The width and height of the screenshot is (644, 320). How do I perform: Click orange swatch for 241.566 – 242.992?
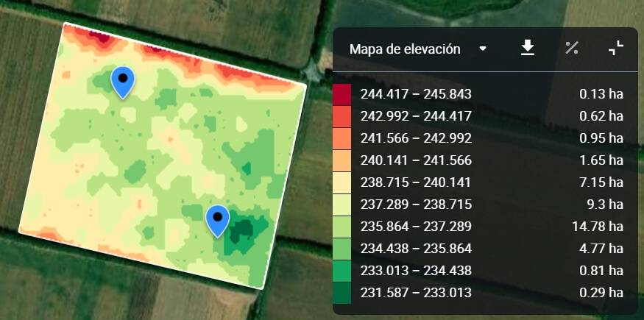[342, 138]
